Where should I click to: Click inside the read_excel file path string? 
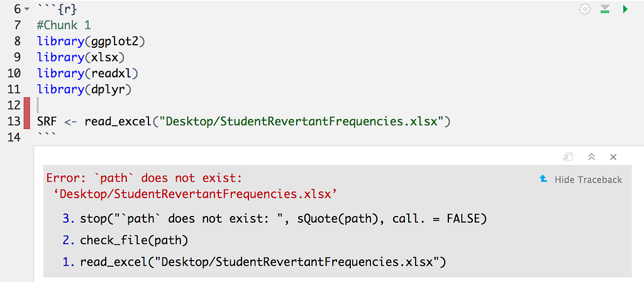pyautogui.click(x=304, y=121)
